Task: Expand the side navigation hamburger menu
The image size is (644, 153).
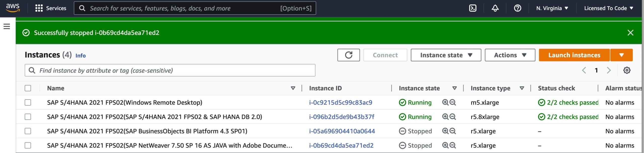Action: [x=7, y=26]
